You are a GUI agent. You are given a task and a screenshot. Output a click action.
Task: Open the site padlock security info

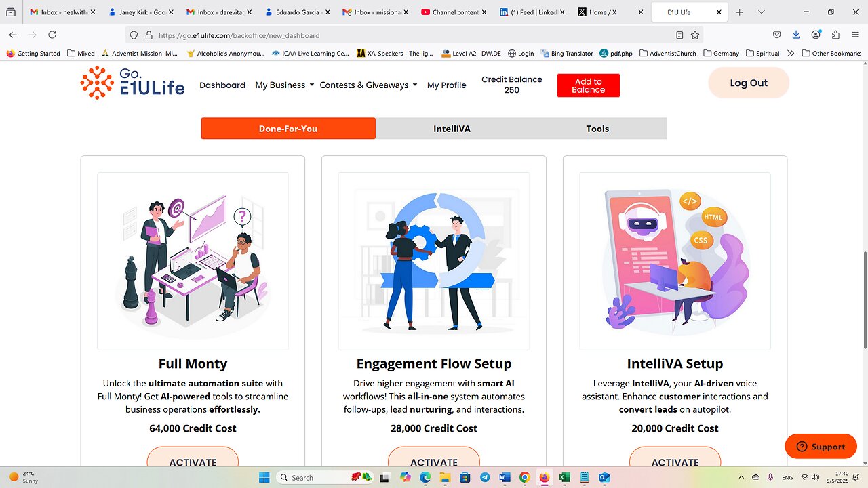(149, 35)
